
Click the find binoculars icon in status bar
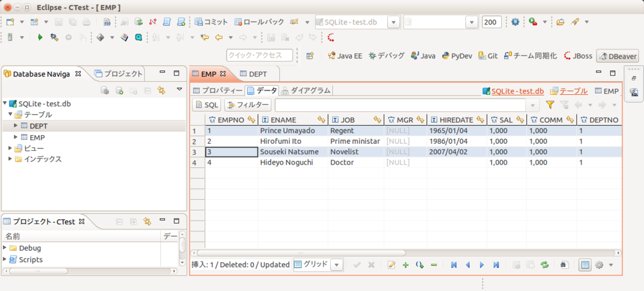point(564,265)
